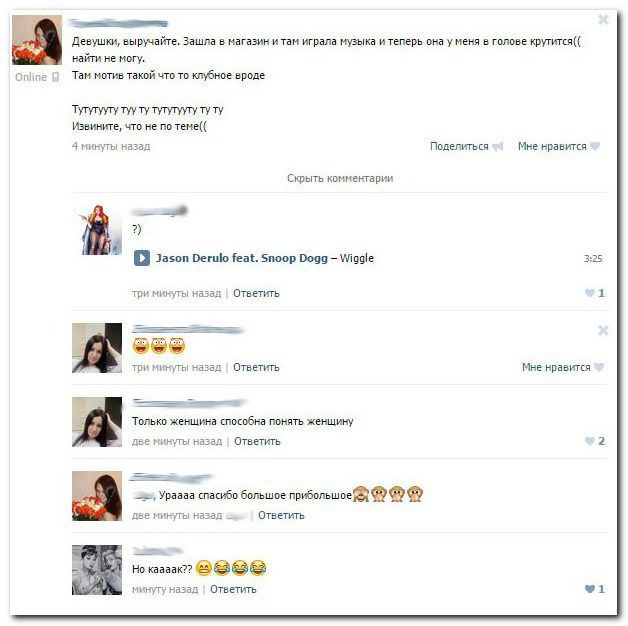This screenshot has height=626, width=628.
Task: Remove the three-emoji comment via X icon
Action: tap(603, 330)
